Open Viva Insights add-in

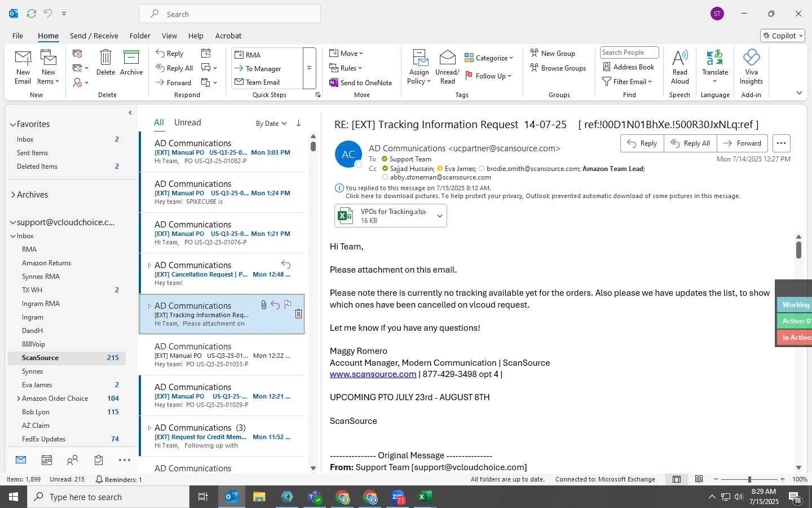tap(751, 67)
